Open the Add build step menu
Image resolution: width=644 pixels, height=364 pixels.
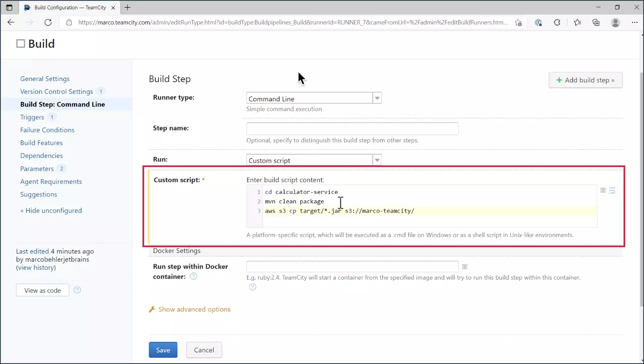[x=585, y=80]
